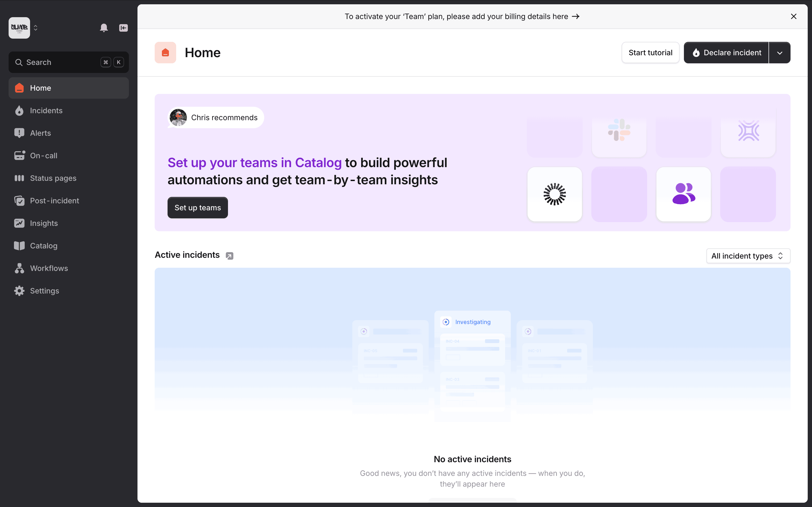Open Alerts from the sidebar icon
The image size is (812, 507).
pos(19,133)
